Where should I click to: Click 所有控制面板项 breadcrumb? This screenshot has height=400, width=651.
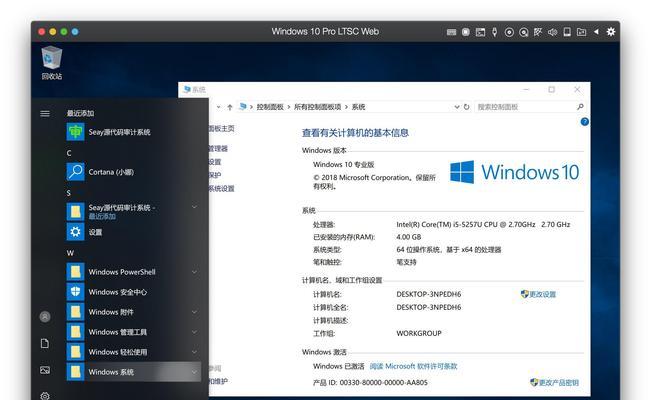(x=317, y=107)
